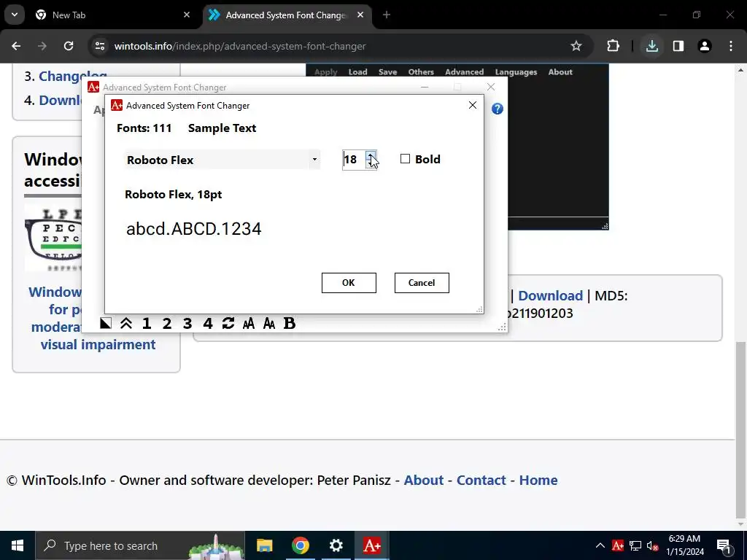Click the first AA font size icon
Image resolution: width=747 pixels, height=560 pixels.
tap(249, 324)
